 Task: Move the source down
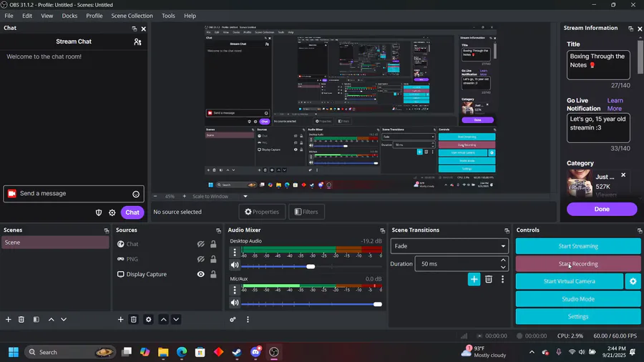(x=176, y=319)
